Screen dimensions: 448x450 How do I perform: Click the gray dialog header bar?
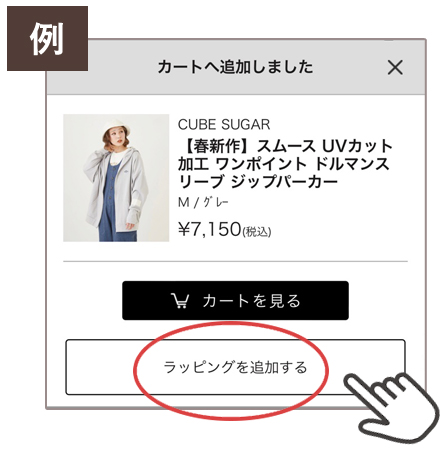point(235,67)
